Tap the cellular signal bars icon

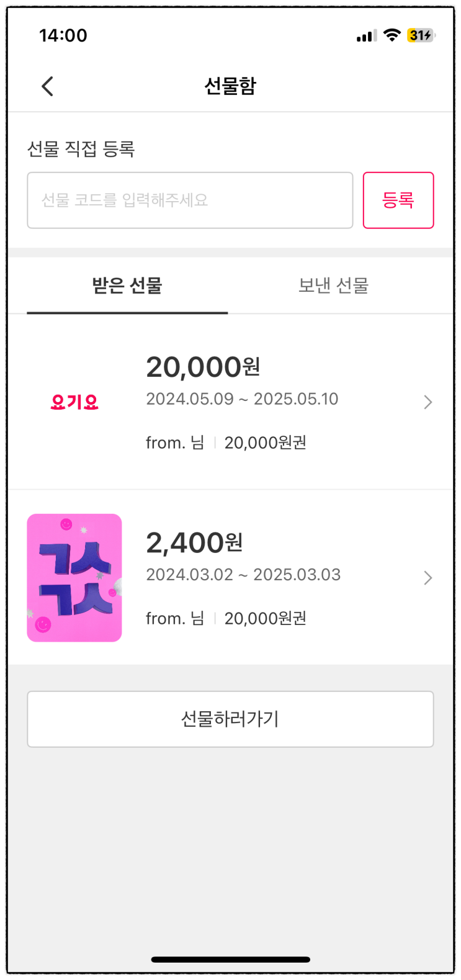(x=366, y=36)
